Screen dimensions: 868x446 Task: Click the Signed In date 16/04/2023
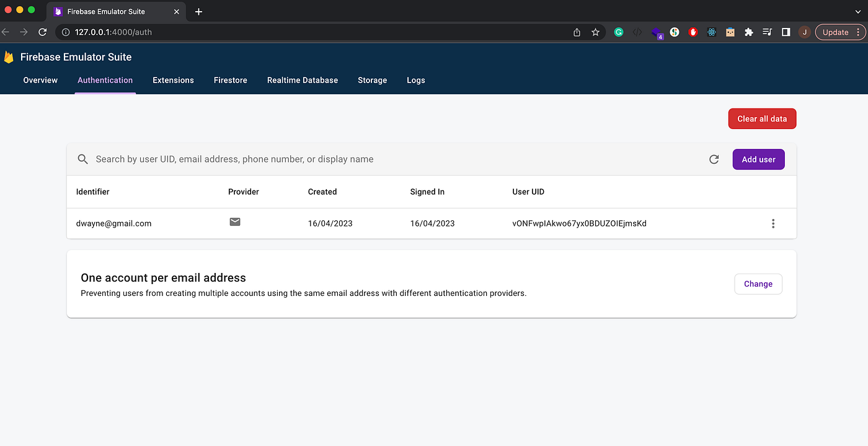point(432,223)
